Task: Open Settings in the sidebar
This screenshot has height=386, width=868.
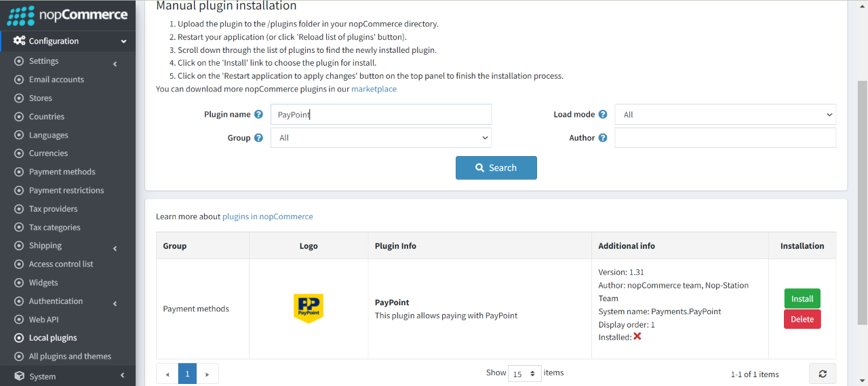Action: (x=43, y=61)
